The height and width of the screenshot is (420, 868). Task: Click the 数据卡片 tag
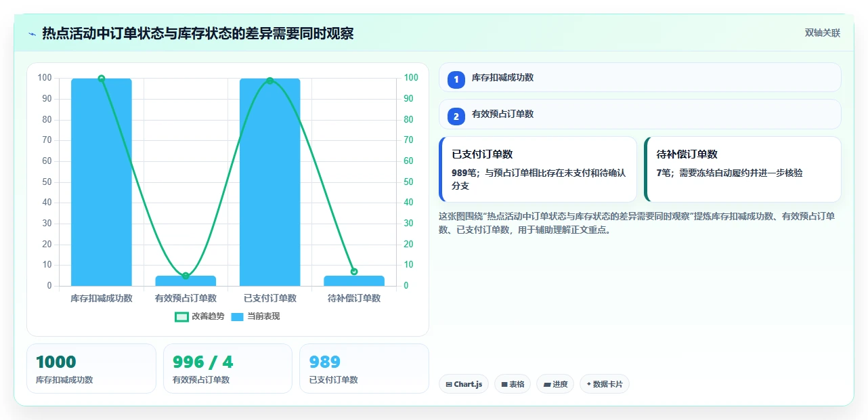click(x=605, y=384)
